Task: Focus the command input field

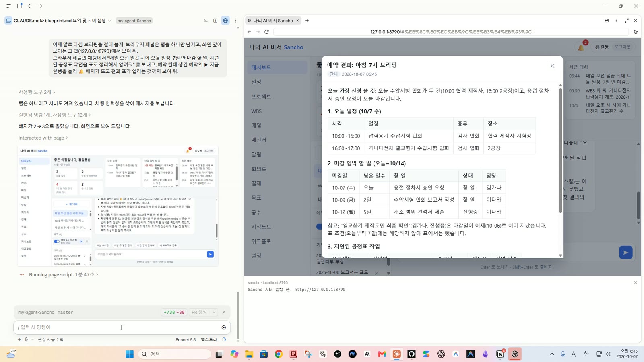Action: [x=117, y=327]
